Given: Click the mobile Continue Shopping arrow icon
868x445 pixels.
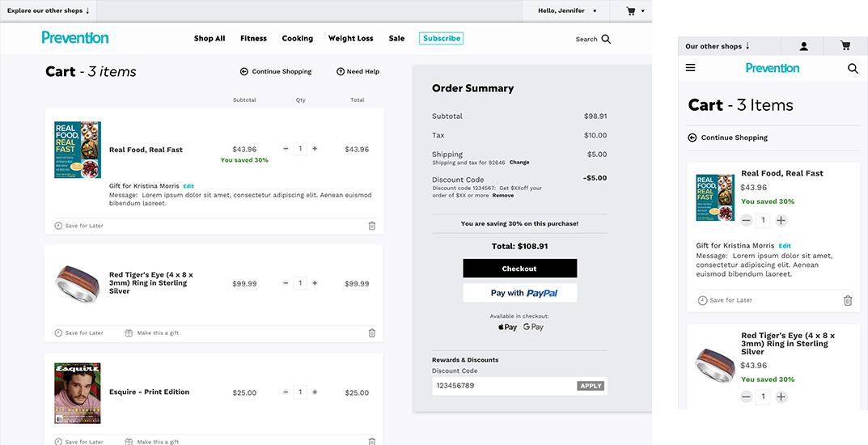Looking at the screenshot, I should (x=692, y=138).
